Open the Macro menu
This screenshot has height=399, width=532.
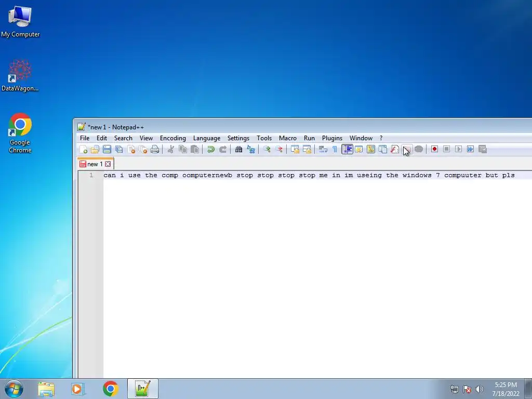[287, 138]
